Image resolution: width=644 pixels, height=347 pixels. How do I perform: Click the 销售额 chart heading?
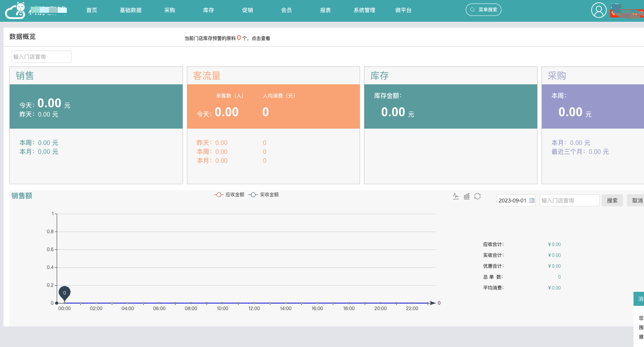[x=22, y=196]
